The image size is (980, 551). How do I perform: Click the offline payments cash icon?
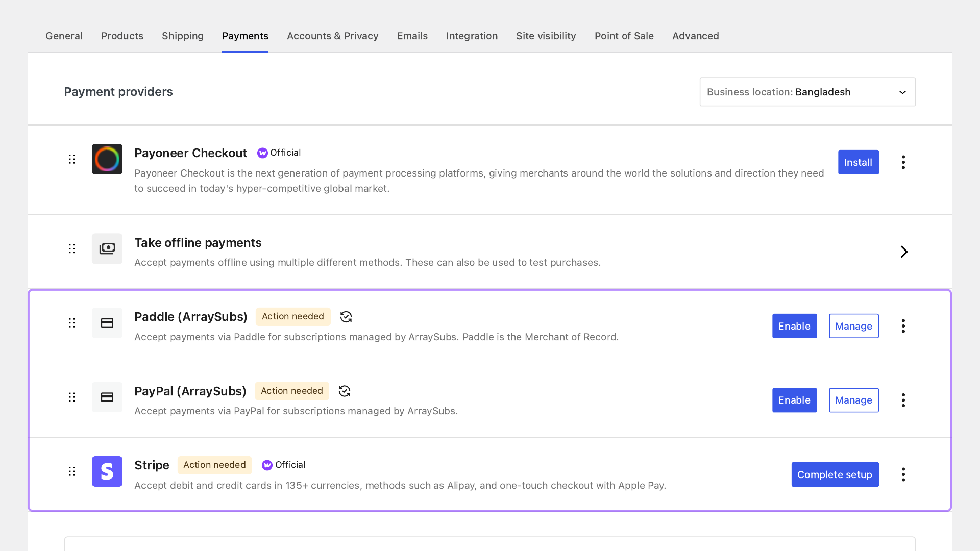tap(107, 248)
